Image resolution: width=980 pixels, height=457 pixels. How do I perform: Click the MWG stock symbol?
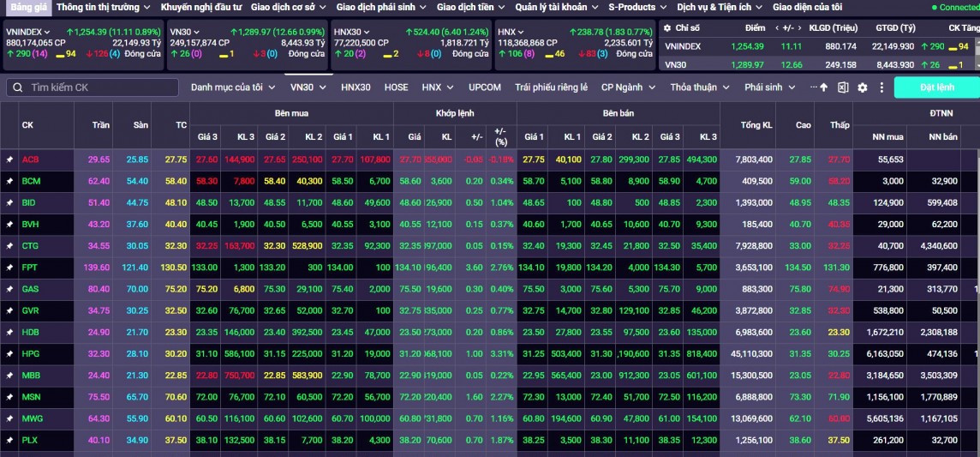tap(31, 418)
